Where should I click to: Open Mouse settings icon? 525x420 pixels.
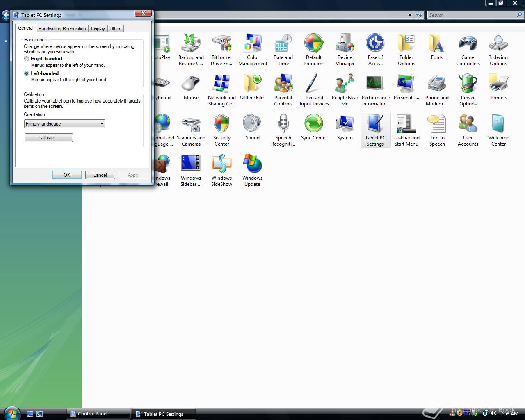tap(191, 87)
